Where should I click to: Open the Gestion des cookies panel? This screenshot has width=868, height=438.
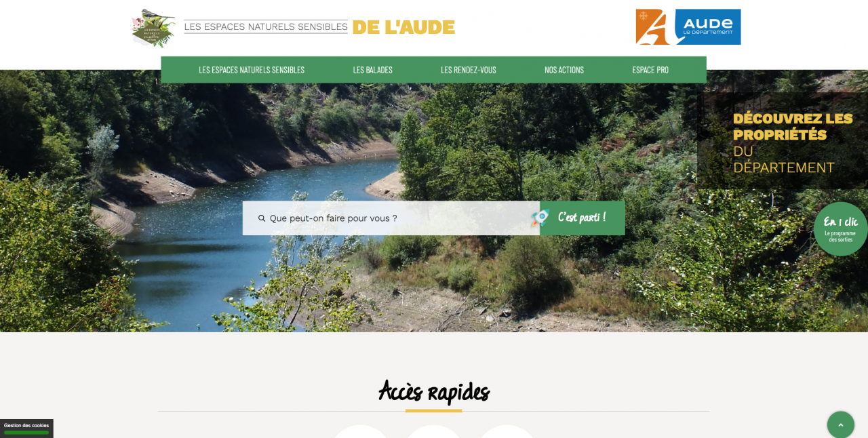(x=26, y=428)
